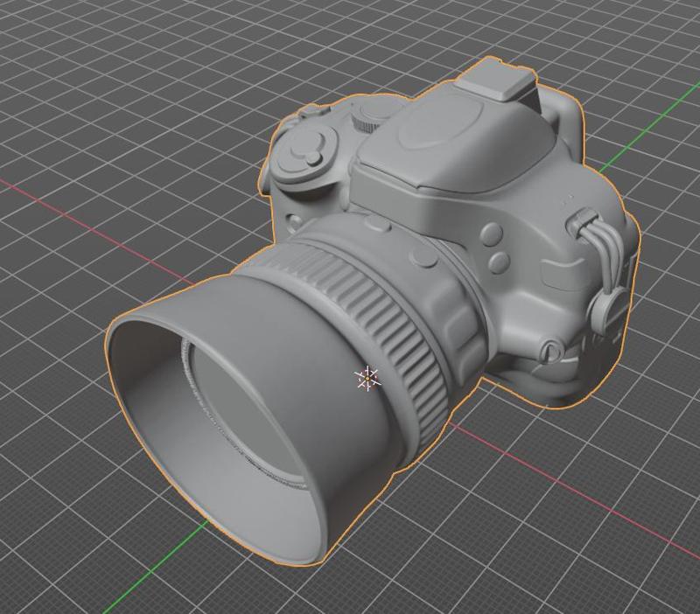Click the pop-up flash housing of the camera
The width and height of the screenshot is (700, 614).
pos(455,143)
